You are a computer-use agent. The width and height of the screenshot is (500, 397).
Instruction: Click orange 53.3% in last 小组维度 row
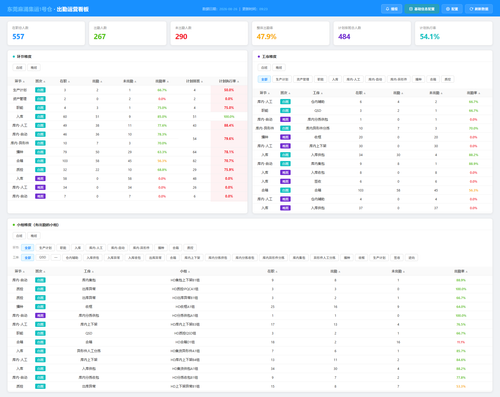461,386
